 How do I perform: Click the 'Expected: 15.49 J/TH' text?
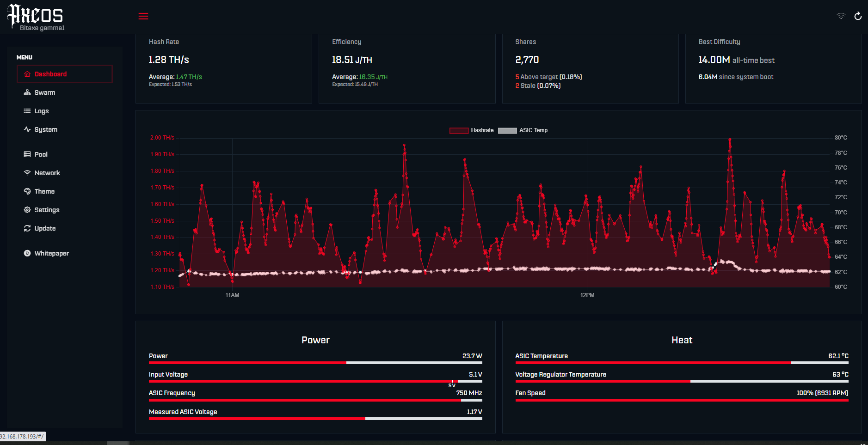pyautogui.click(x=355, y=85)
